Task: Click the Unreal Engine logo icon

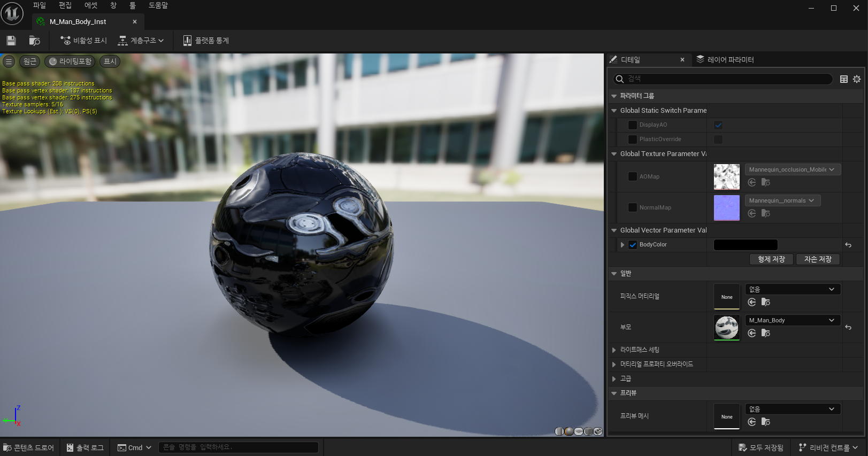Action: click(x=12, y=13)
